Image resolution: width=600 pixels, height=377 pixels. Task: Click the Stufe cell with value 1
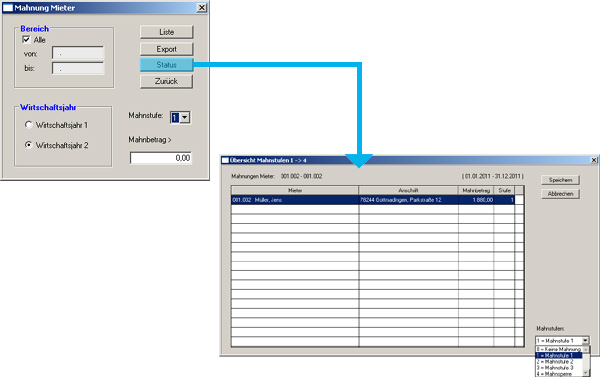(504, 200)
